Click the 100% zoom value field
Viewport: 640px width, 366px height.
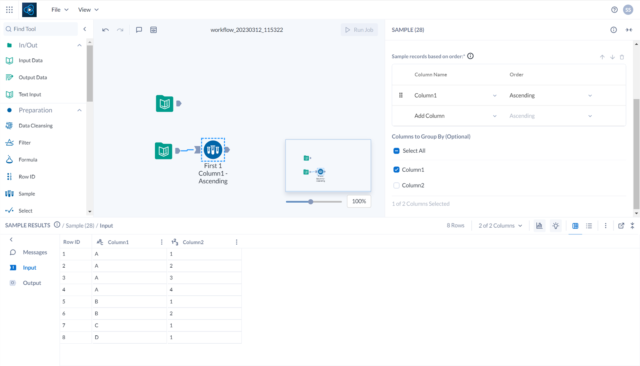pyautogui.click(x=359, y=201)
